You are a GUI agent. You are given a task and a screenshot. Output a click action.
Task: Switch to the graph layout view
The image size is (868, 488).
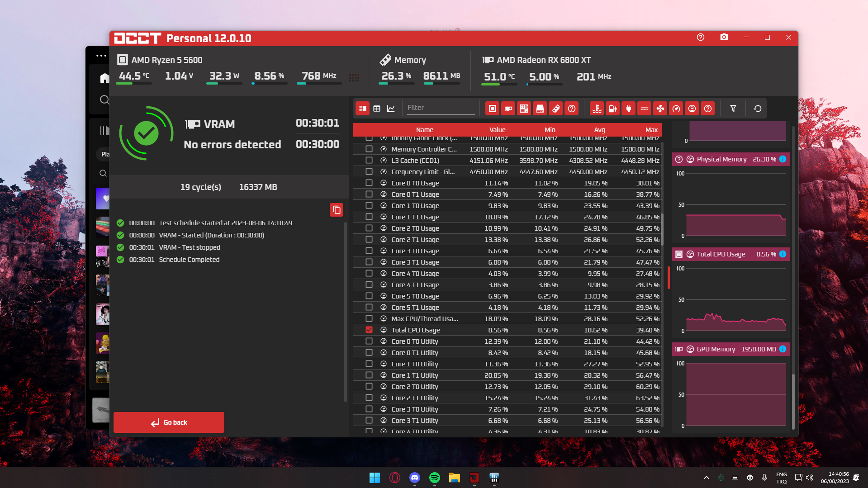point(391,109)
